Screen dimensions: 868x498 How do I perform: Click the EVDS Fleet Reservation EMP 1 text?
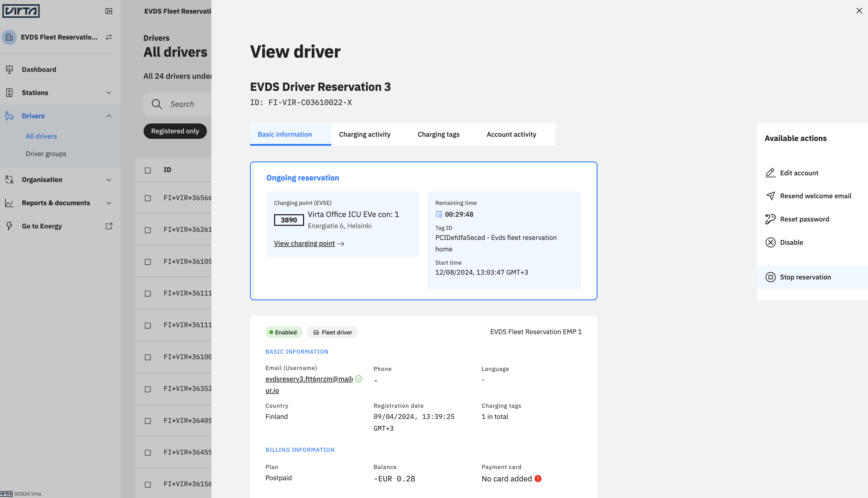(536, 332)
